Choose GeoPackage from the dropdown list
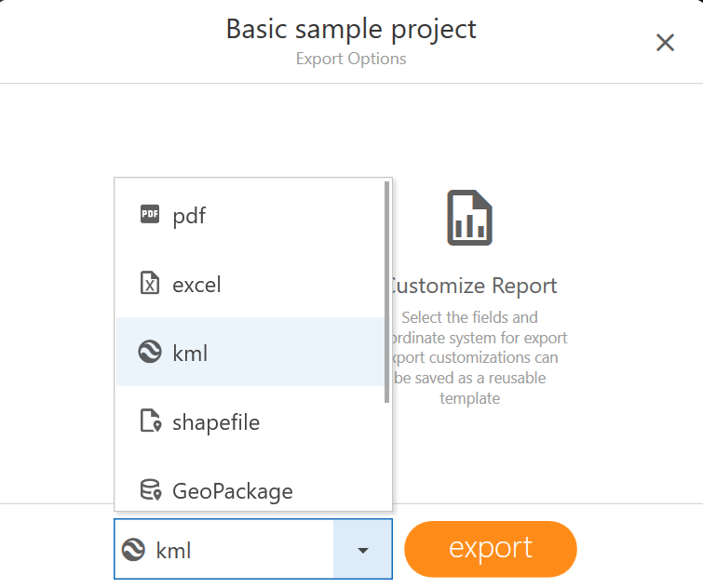This screenshot has width=703, height=588. tap(233, 491)
